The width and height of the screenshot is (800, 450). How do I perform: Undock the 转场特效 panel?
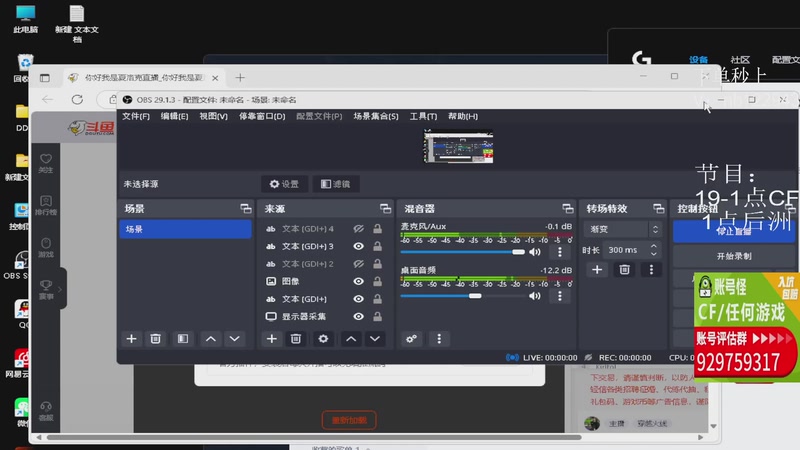659,208
